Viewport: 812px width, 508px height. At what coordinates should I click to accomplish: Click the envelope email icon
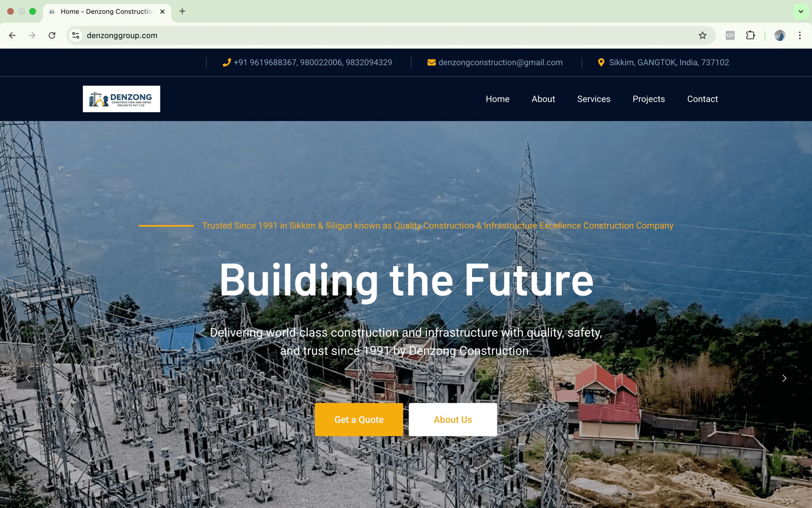431,62
